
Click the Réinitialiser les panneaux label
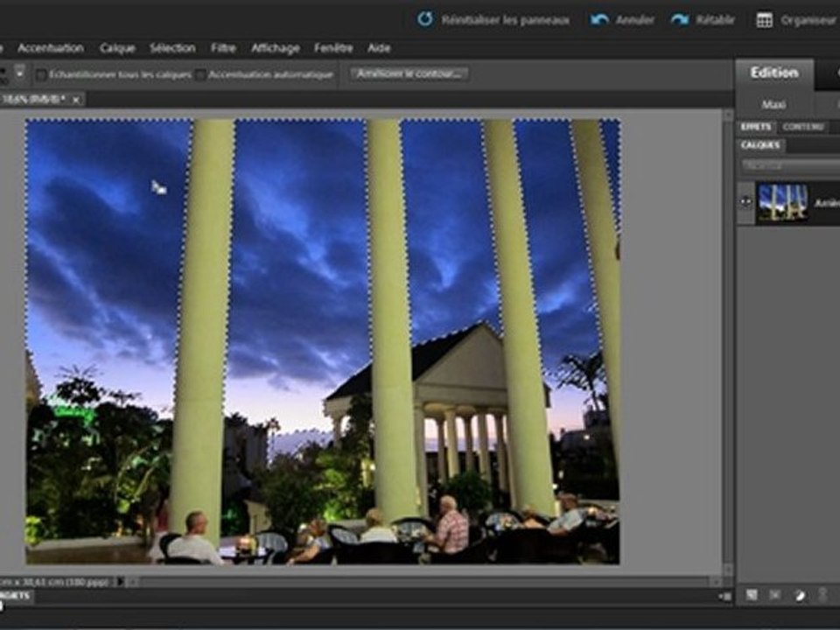tap(505, 20)
